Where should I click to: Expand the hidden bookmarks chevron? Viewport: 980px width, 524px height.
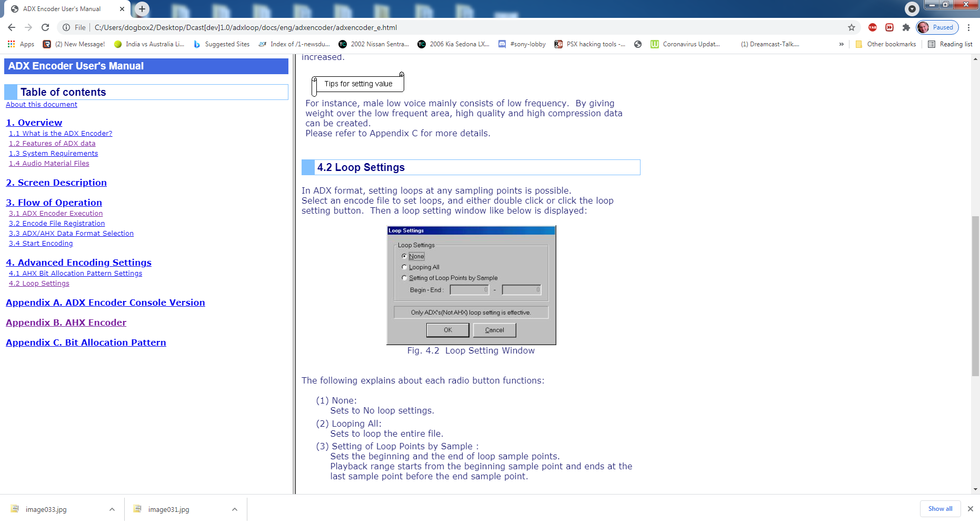point(841,44)
